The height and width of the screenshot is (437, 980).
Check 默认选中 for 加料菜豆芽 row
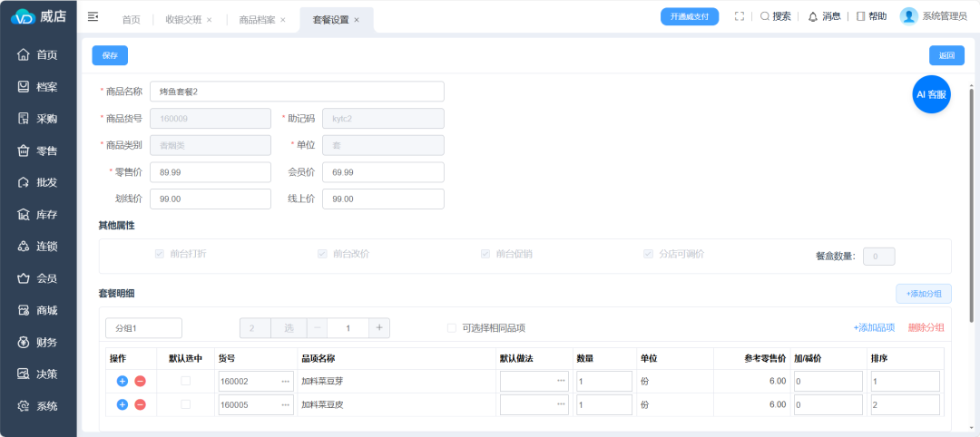(186, 382)
